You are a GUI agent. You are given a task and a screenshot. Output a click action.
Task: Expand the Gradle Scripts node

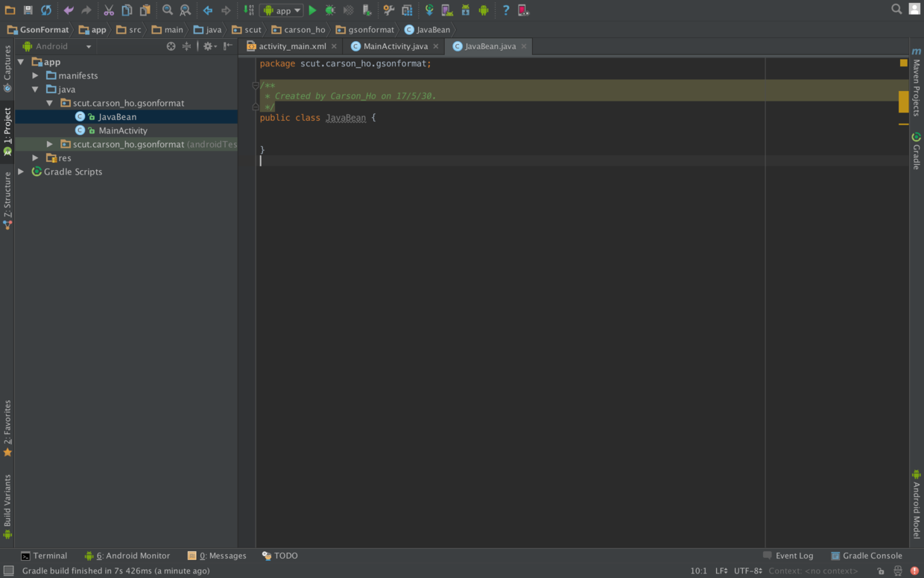click(x=22, y=172)
